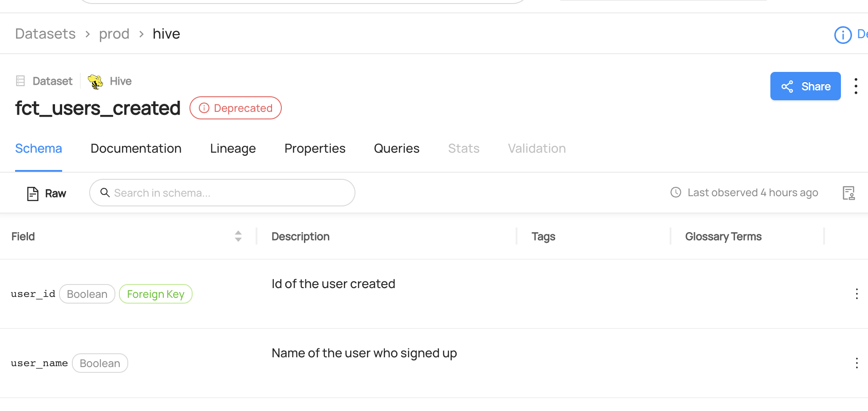Click the Hive platform logo icon
Viewport: 868px width, 411px height.
click(x=95, y=82)
